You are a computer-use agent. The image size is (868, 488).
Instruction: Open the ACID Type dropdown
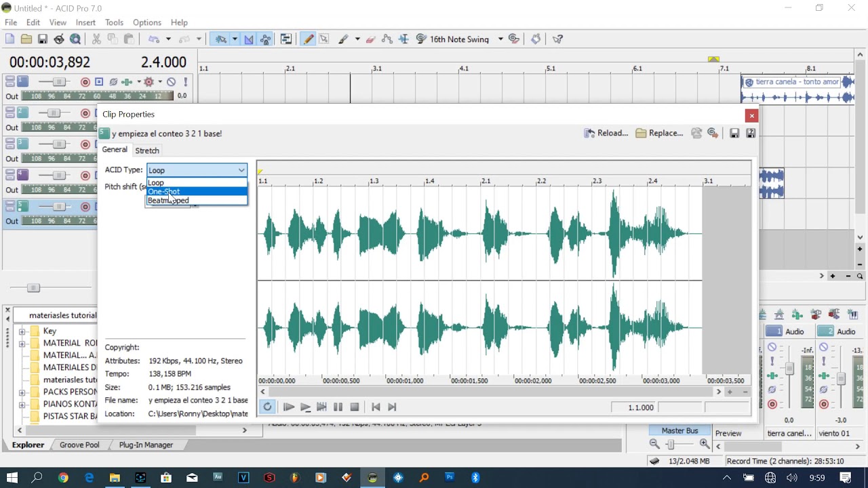pyautogui.click(x=197, y=170)
